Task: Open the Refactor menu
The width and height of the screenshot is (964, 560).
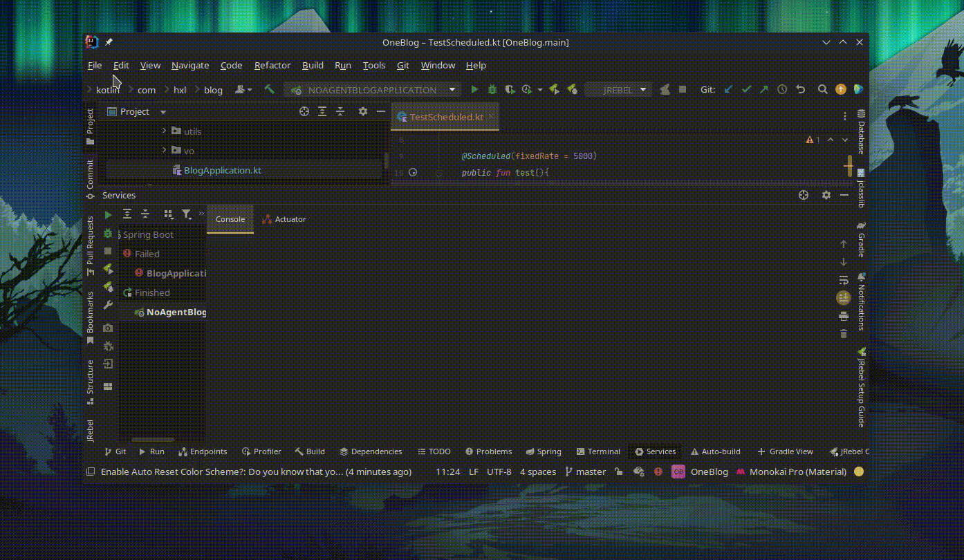Action: [x=272, y=65]
